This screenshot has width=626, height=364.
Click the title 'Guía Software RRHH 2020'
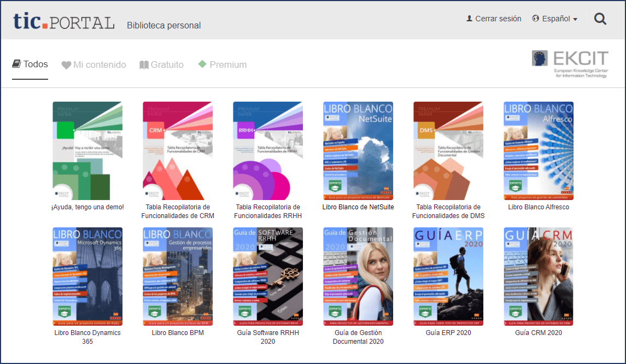[x=268, y=337]
